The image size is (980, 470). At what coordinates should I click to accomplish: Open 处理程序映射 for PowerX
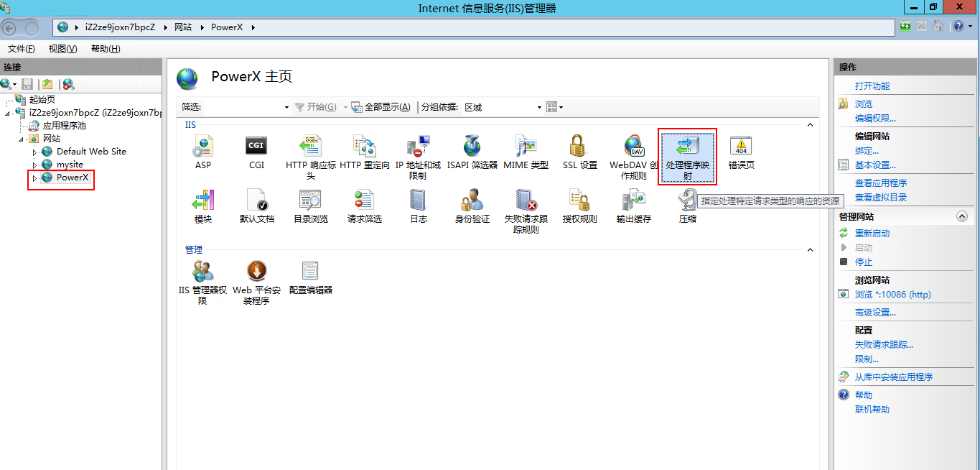pyautogui.click(x=687, y=151)
